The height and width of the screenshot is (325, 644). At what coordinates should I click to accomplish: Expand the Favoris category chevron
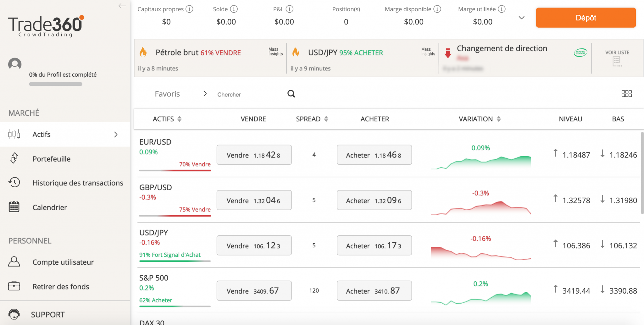point(205,94)
